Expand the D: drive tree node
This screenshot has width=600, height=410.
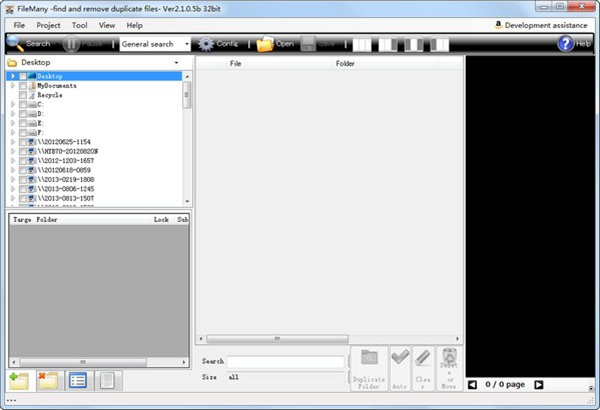[x=13, y=114]
